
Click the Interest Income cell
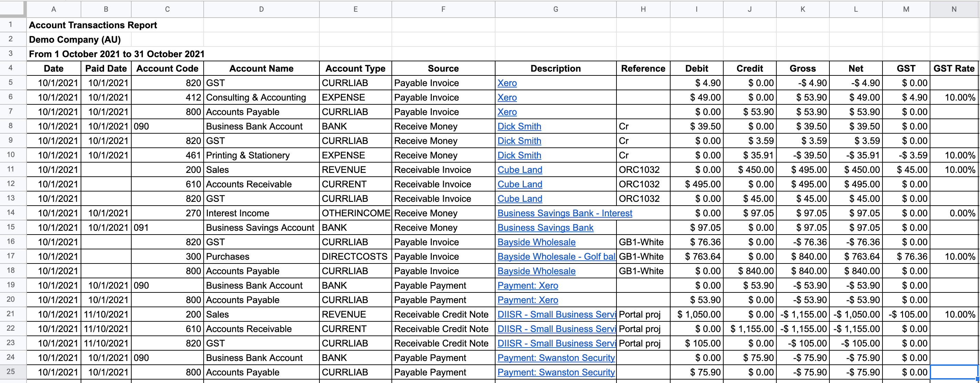click(x=261, y=213)
